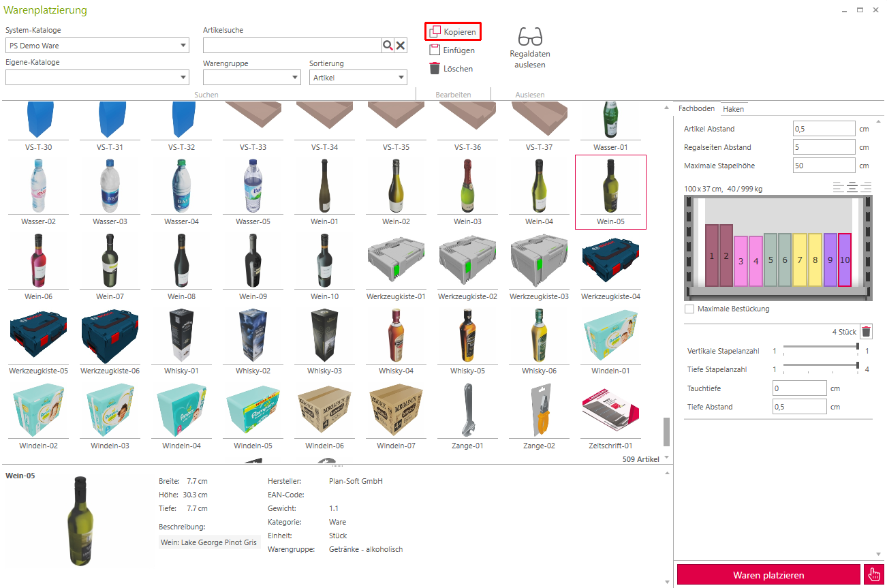887x588 pixels.
Task: Click trash icon next to 4 Stück
Action: click(x=866, y=332)
